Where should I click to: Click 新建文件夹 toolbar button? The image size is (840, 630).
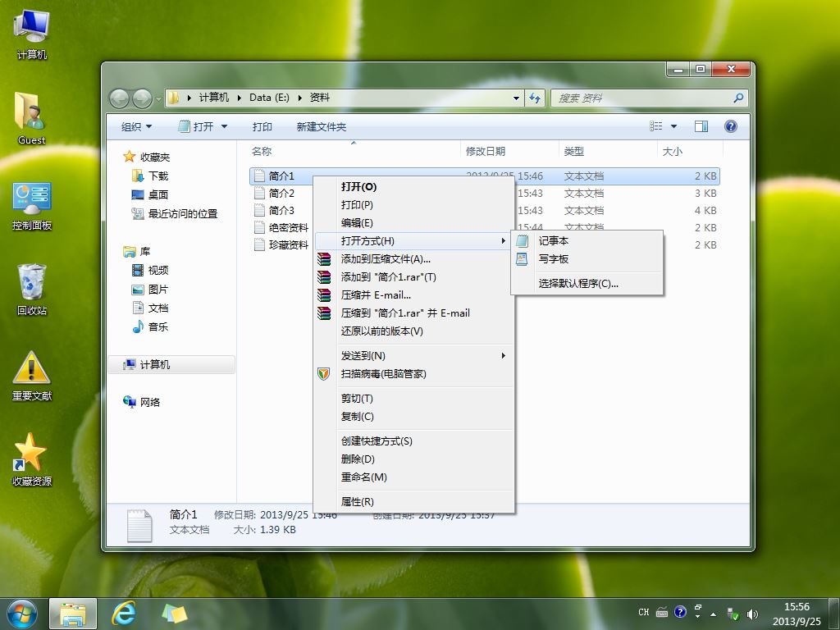(x=322, y=126)
